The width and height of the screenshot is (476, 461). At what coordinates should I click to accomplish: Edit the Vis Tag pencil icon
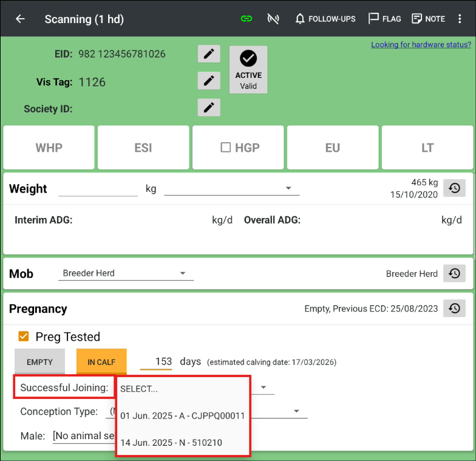coord(209,80)
